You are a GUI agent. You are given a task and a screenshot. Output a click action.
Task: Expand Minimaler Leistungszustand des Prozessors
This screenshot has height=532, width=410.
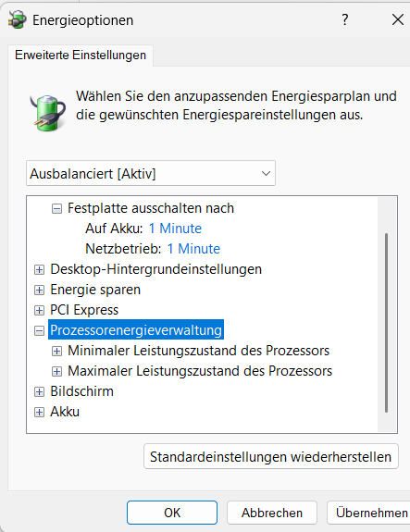click(x=56, y=351)
